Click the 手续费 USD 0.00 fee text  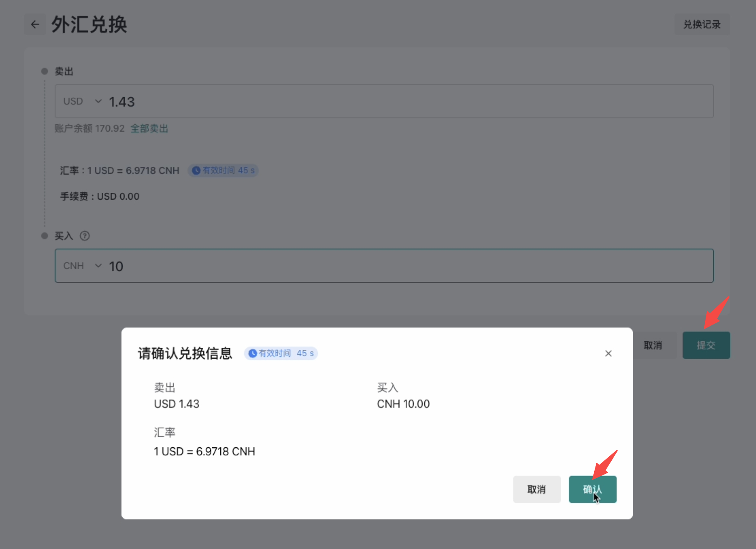(100, 196)
